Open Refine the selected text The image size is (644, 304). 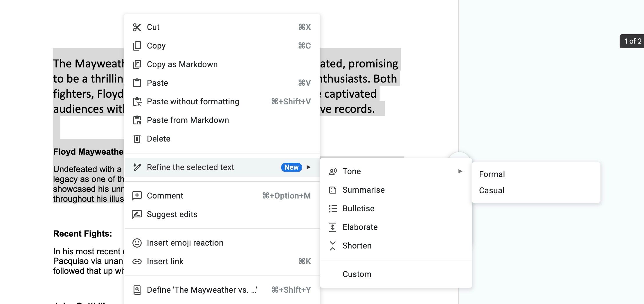[x=222, y=167]
